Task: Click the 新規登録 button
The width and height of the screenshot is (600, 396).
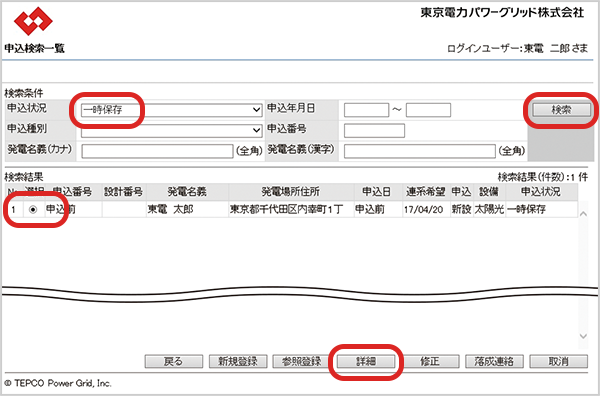Action: coord(238,361)
